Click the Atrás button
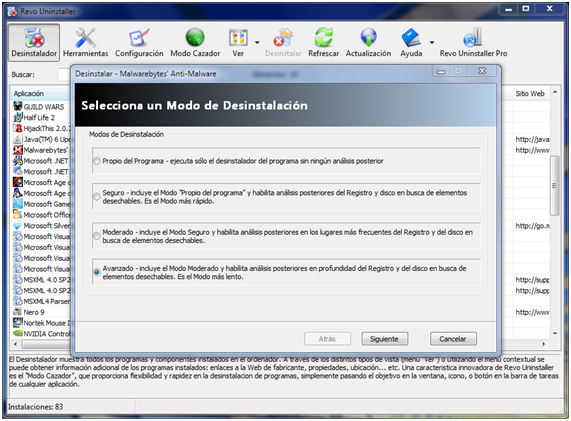 pyautogui.click(x=327, y=339)
